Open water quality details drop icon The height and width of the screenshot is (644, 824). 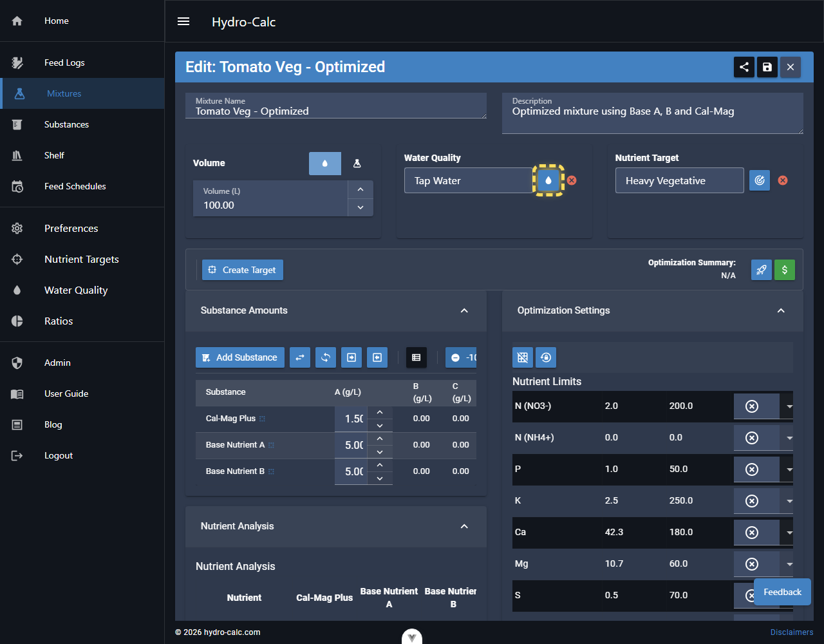tap(548, 180)
